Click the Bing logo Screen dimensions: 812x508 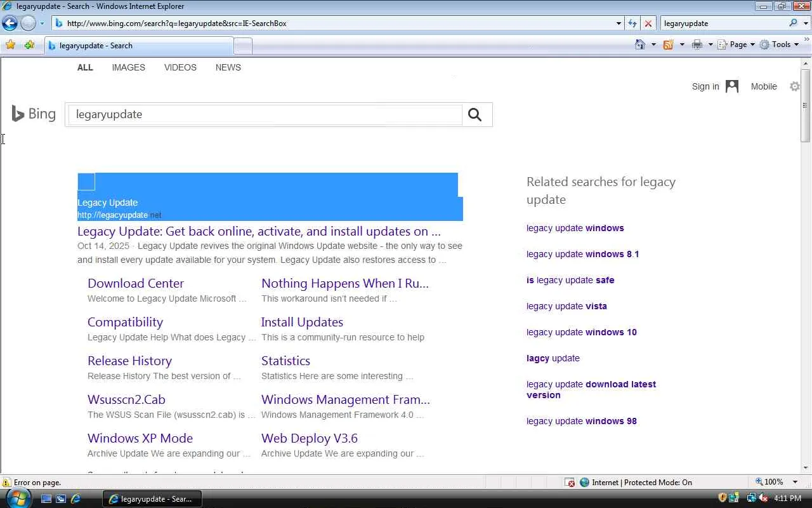(34, 114)
